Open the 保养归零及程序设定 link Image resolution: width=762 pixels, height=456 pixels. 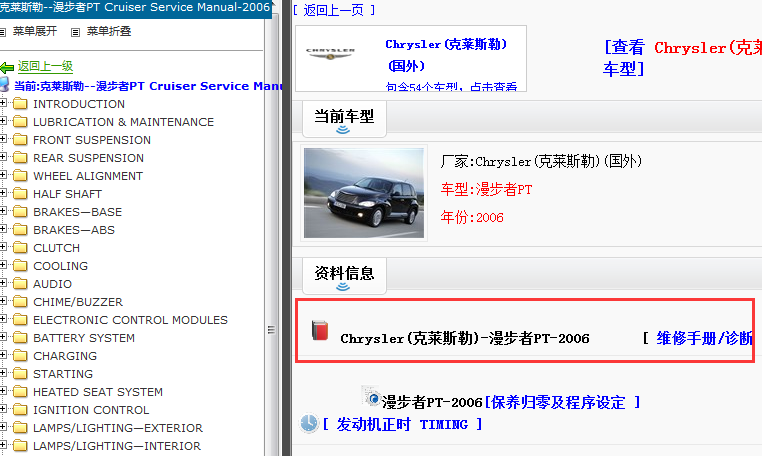click(561, 402)
